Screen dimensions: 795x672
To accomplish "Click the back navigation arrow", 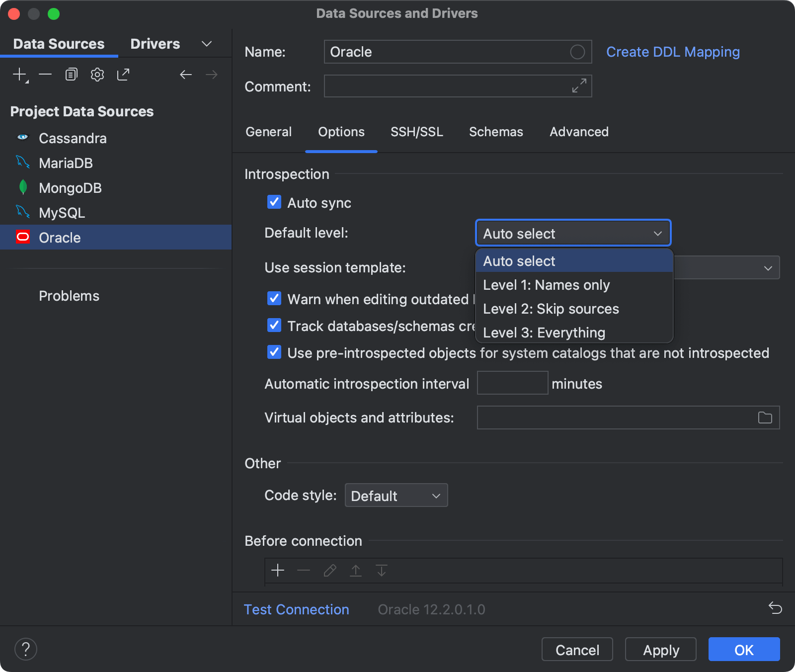I will pyautogui.click(x=186, y=74).
